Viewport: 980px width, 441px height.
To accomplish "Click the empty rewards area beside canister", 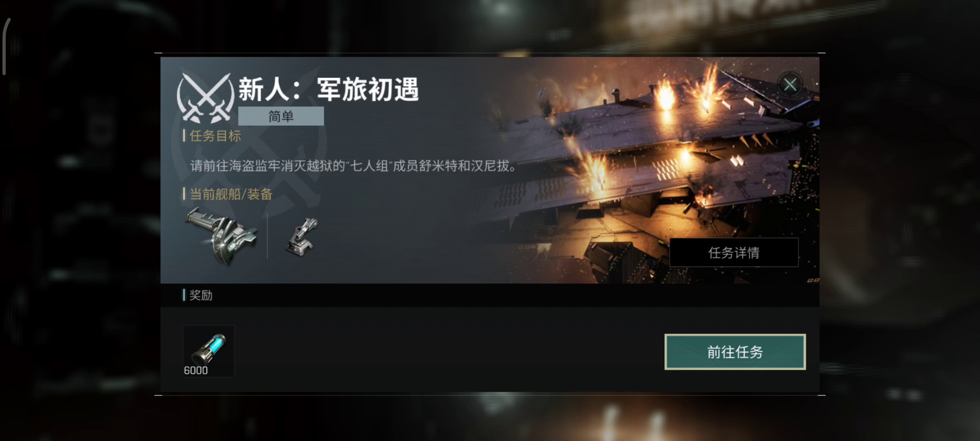I will (x=449, y=350).
